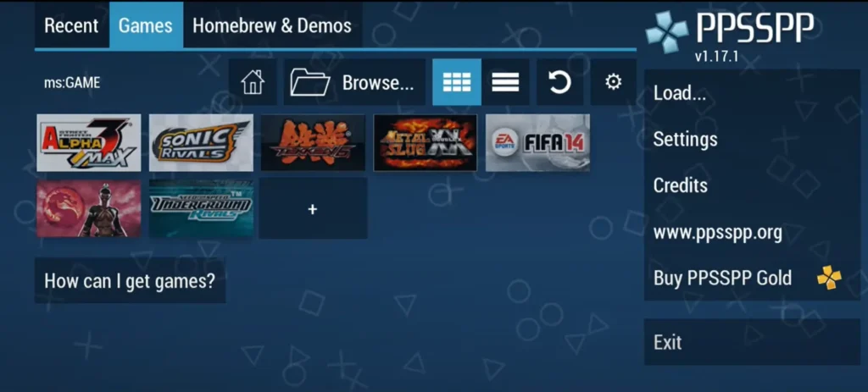Launch Metal Slug XX game
The height and width of the screenshot is (392, 868).
(x=426, y=142)
